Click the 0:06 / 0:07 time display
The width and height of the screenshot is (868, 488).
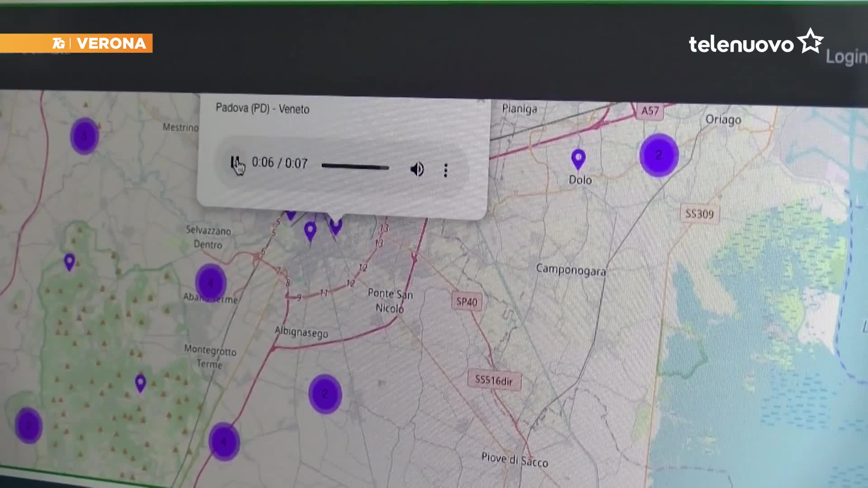click(x=279, y=163)
